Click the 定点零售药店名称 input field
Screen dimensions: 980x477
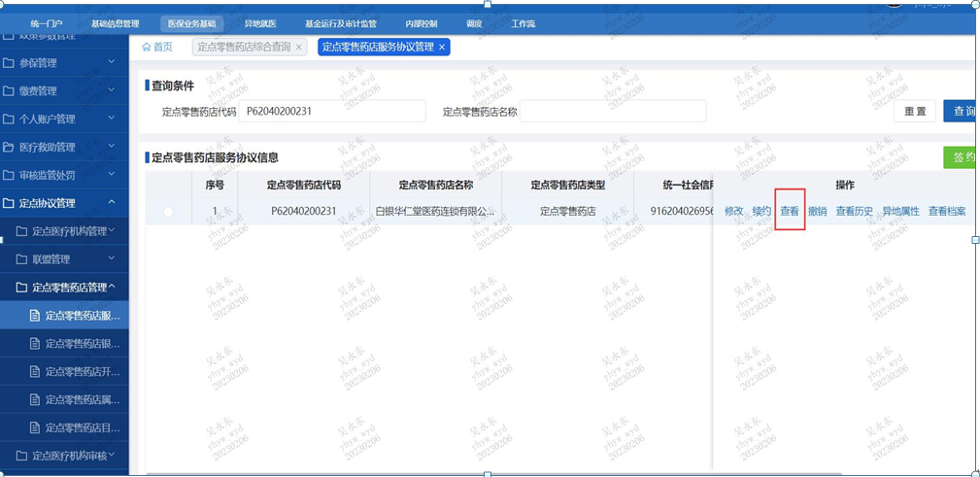[x=613, y=112]
